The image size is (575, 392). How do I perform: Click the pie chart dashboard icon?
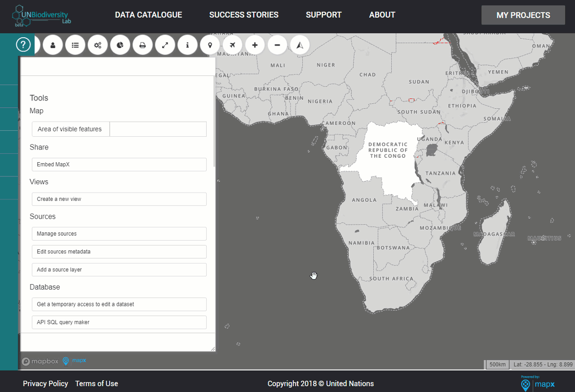pyautogui.click(x=120, y=45)
